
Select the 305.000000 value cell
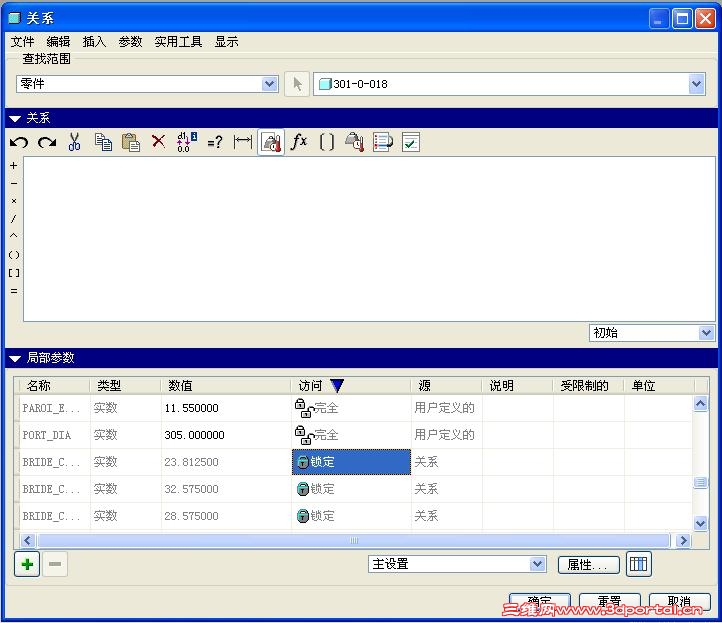[x=226, y=435]
